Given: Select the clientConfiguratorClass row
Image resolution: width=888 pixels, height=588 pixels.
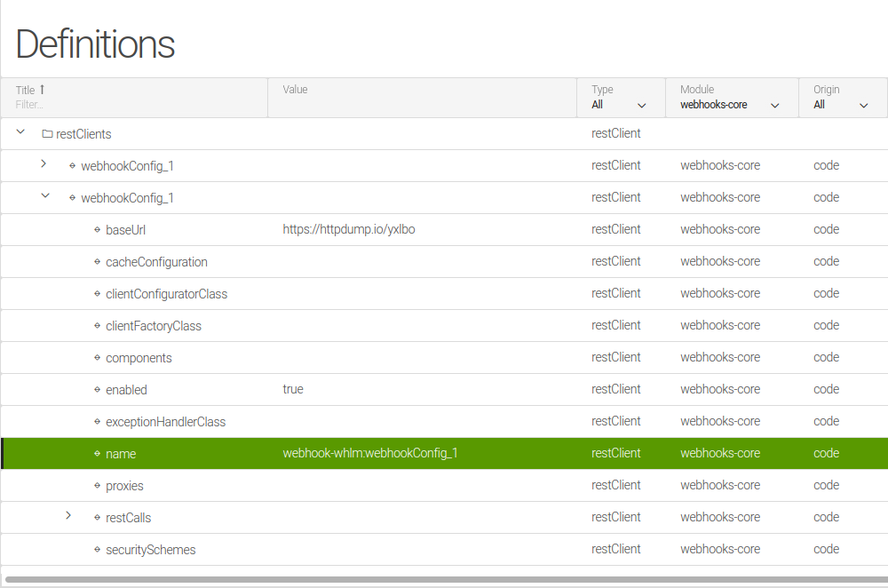Looking at the screenshot, I should [x=444, y=293].
